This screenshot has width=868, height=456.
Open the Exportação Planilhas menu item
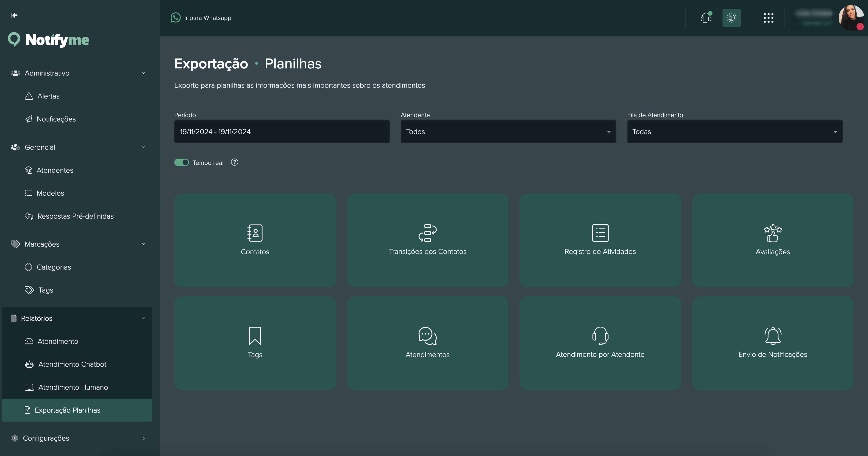pyautogui.click(x=67, y=410)
